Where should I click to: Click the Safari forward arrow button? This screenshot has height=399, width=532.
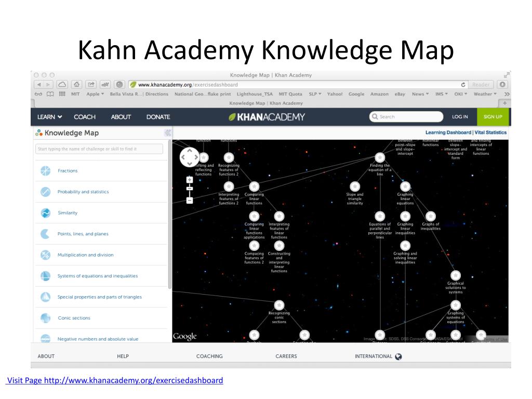pos(48,85)
